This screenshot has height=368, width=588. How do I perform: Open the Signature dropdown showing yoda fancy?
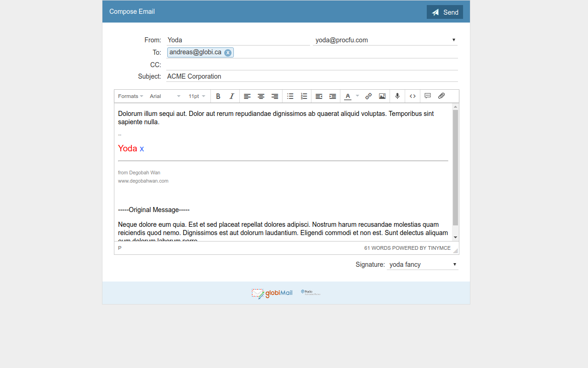[x=423, y=264]
